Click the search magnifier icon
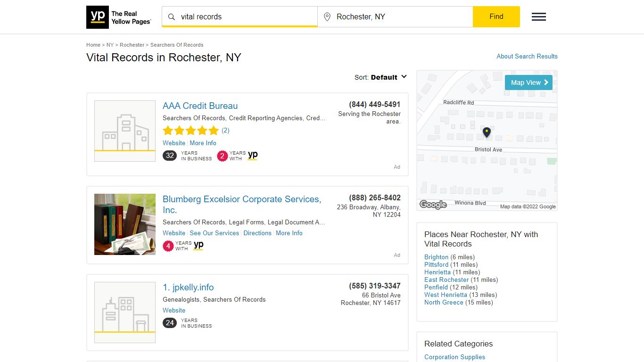Screen dimensions: 644x362 (x=172, y=17)
